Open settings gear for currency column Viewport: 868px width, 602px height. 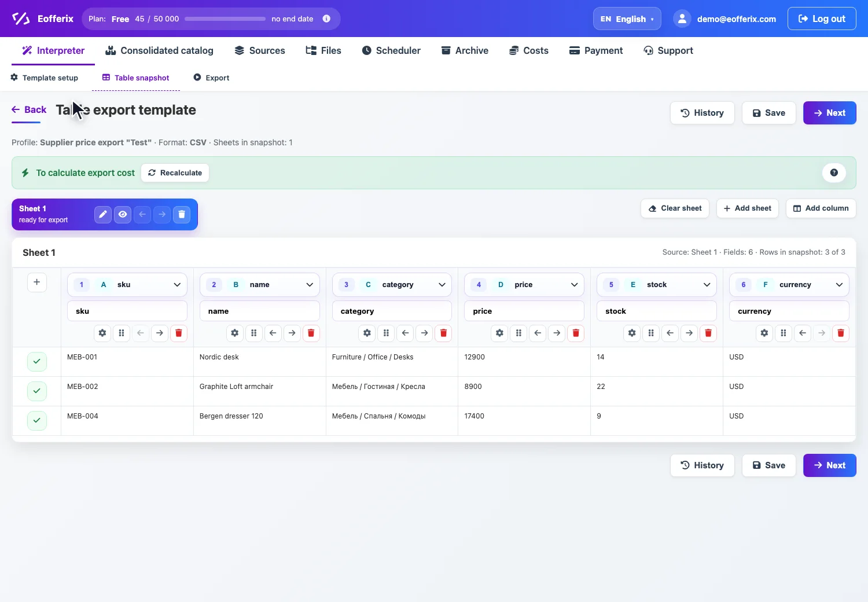point(764,333)
